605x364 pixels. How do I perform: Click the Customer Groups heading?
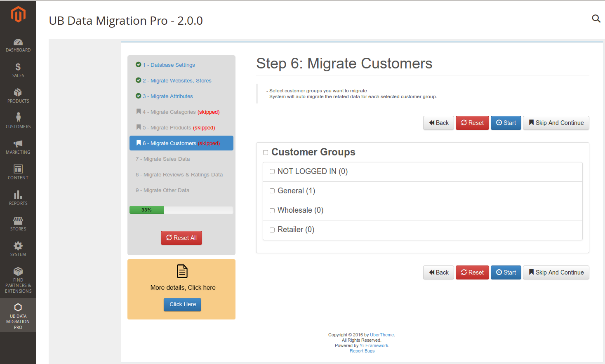(x=313, y=152)
